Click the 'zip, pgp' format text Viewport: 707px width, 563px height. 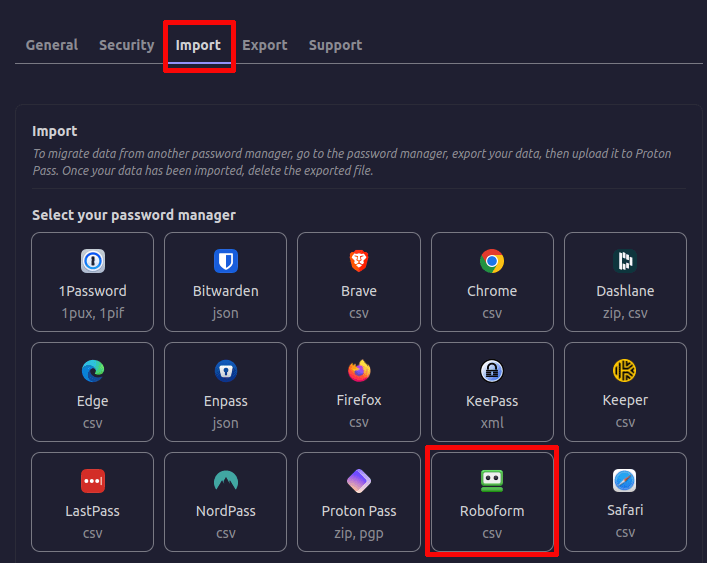(359, 533)
